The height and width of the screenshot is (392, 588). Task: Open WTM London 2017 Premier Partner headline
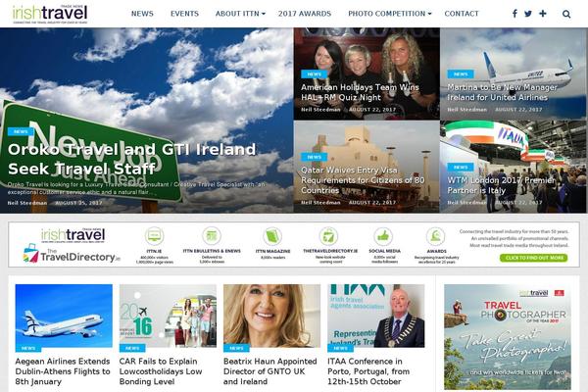tap(501, 185)
